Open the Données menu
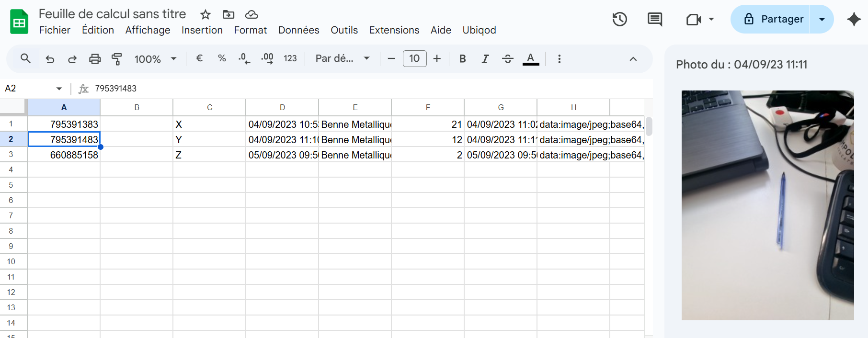The image size is (868, 338). click(298, 30)
